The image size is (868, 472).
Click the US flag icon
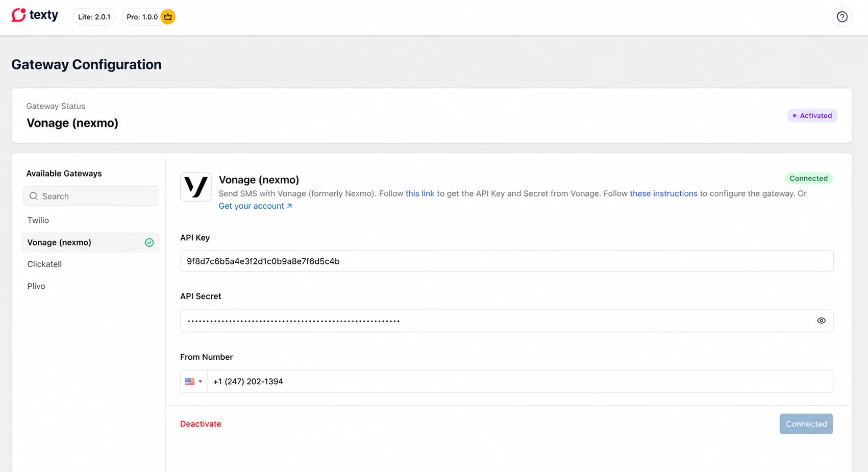click(x=190, y=381)
